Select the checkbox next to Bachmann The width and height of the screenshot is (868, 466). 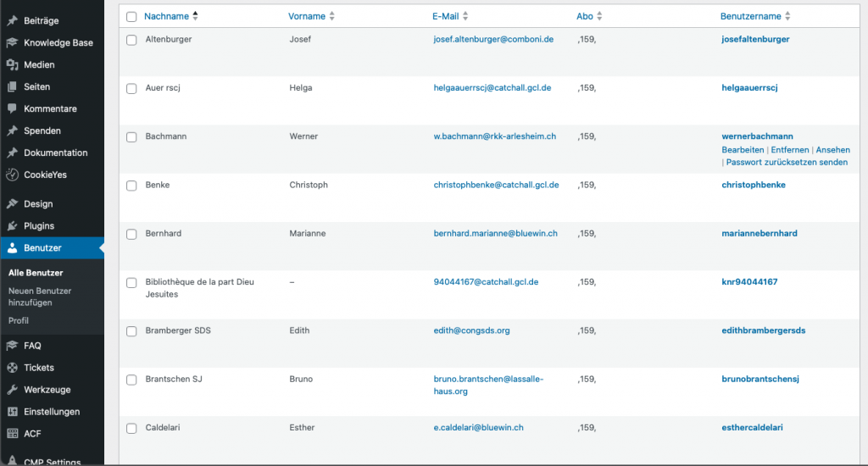point(131,137)
